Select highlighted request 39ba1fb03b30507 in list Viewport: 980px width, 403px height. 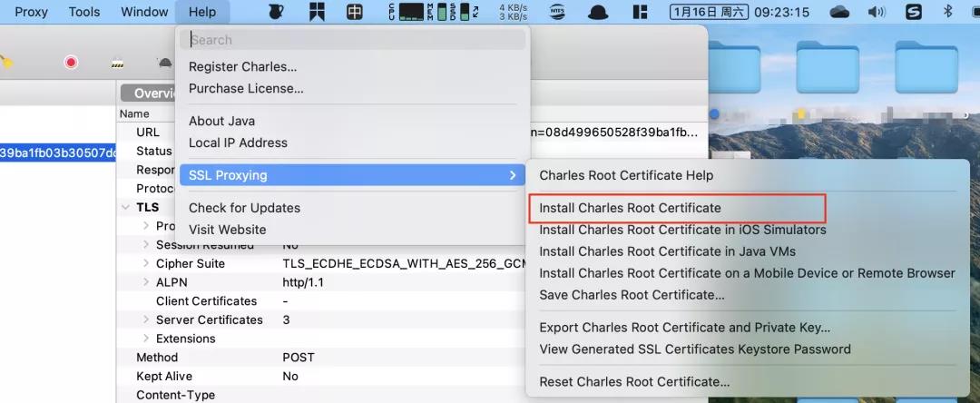tap(57, 153)
